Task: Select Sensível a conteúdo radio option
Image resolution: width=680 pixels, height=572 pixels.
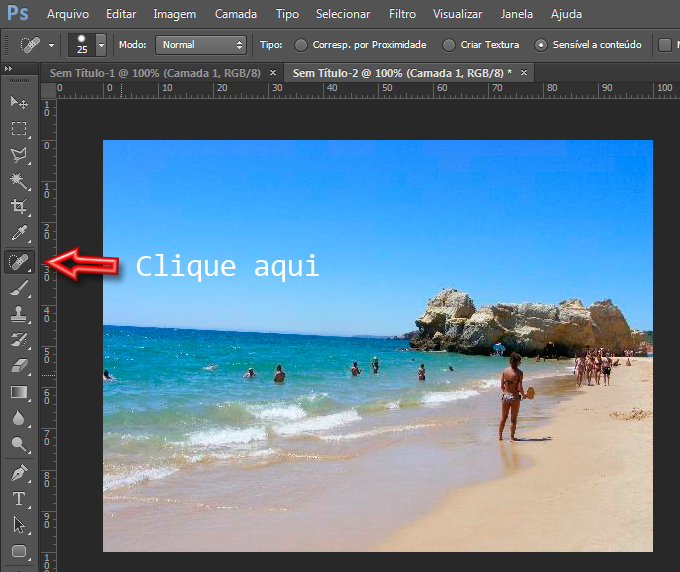Action: (x=541, y=45)
